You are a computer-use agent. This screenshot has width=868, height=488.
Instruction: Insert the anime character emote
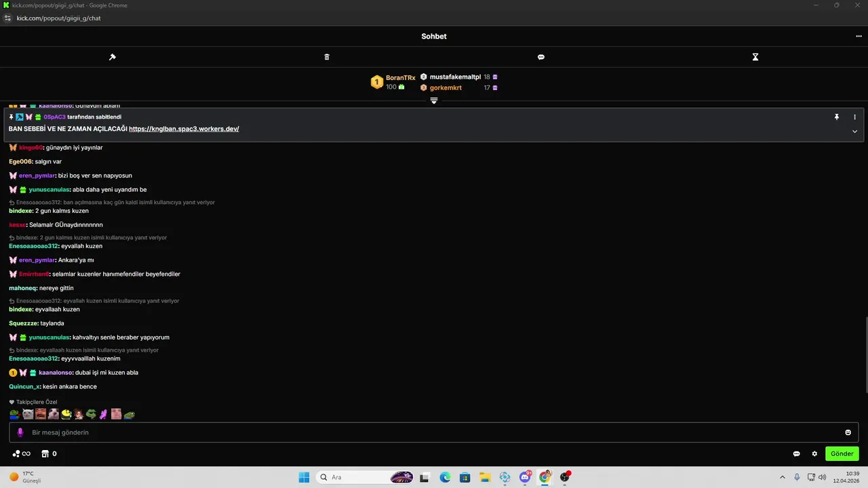pyautogui.click(x=79, y=414)
